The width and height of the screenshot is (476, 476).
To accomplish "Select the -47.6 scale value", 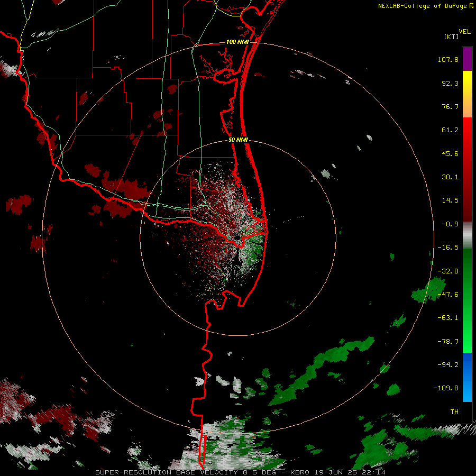I will click(x=448, y=295).
